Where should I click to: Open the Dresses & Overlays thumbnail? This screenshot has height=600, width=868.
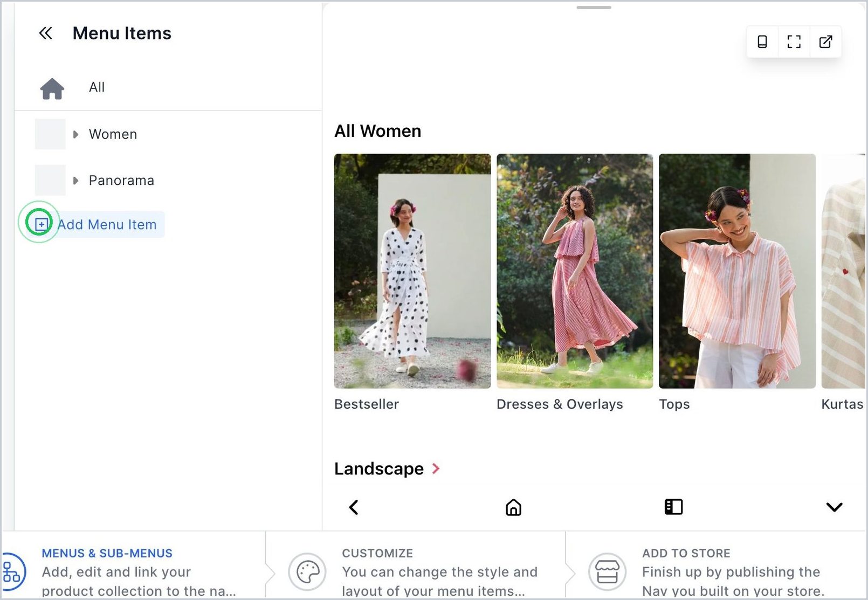[575, 271]
